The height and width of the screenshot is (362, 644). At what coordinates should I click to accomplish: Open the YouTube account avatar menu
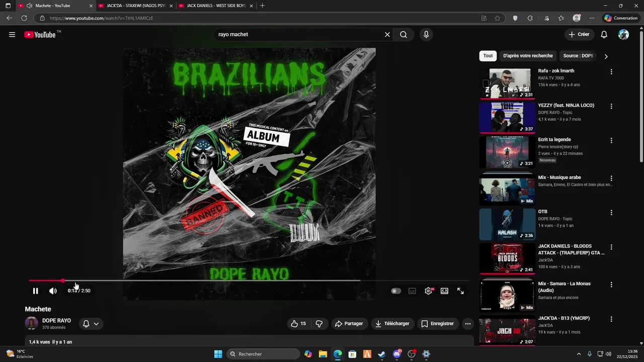point(623,35)
